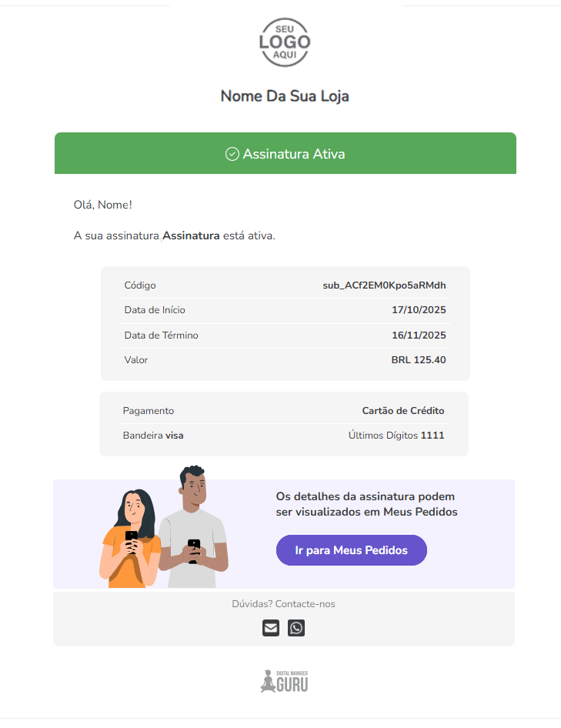Click the 'Dúvidas? Contacte-nos' text
561x728 pixels.
pos(284,603)
